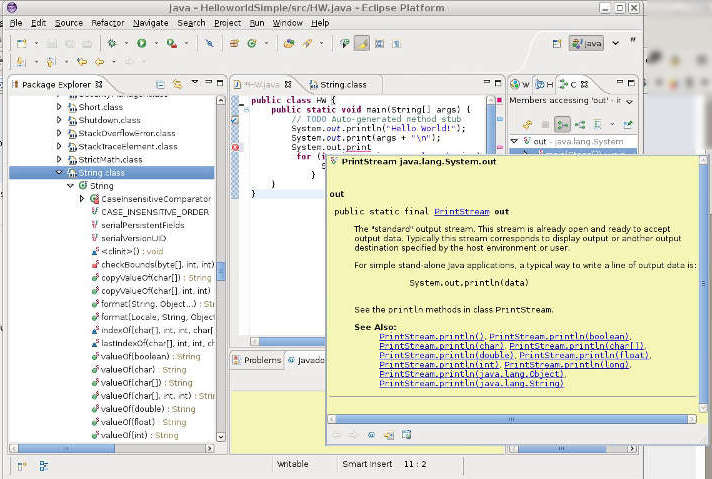The image size is (712, 479).
Task: Minimize the Package Explorer view
Action: click(208, 82)
